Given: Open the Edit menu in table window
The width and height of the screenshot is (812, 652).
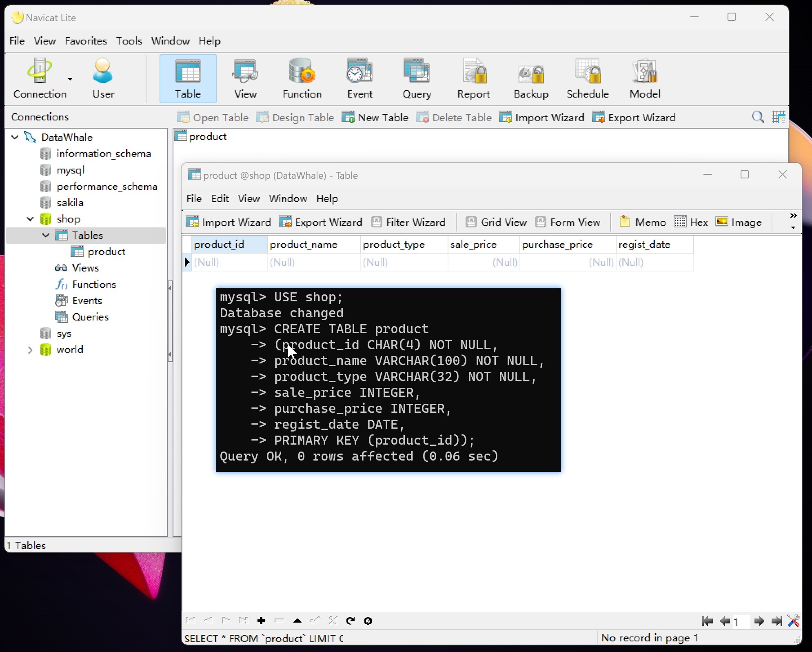Looking at the screenshot, I should coord(220,198).
